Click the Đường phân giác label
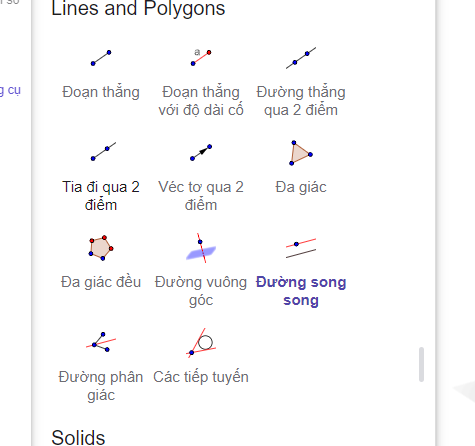 tap(101, 386)
